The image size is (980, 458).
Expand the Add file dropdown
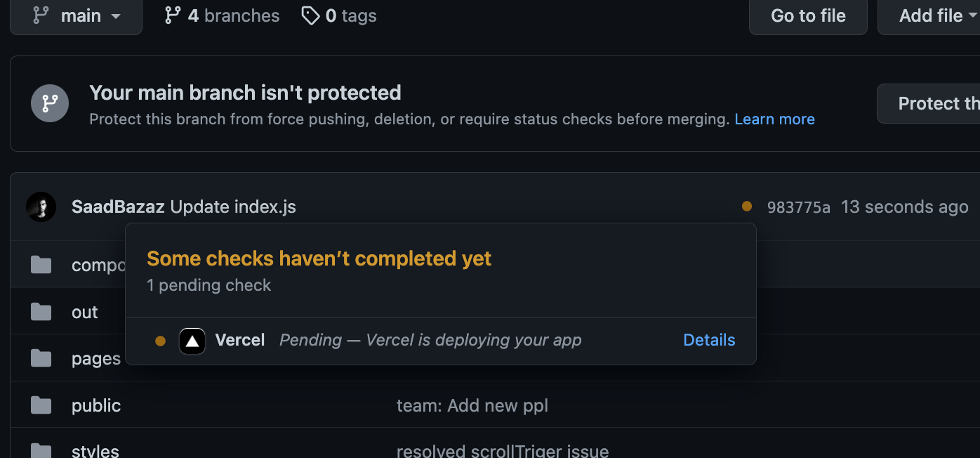click(934, 15)
